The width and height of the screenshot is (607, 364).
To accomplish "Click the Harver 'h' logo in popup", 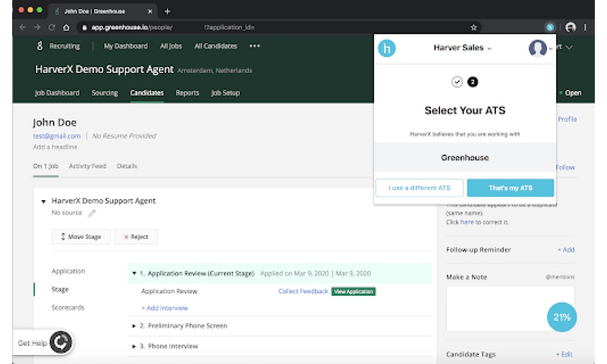I will pos(386,49).
